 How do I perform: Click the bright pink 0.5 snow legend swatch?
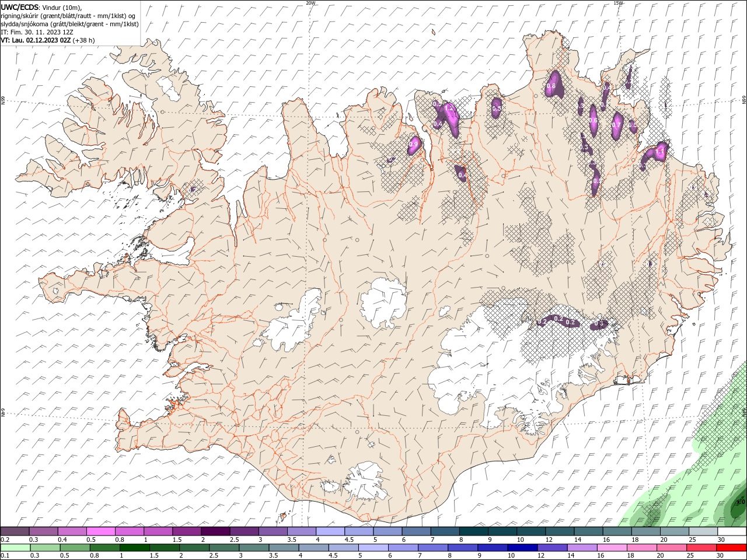[101, 531]
